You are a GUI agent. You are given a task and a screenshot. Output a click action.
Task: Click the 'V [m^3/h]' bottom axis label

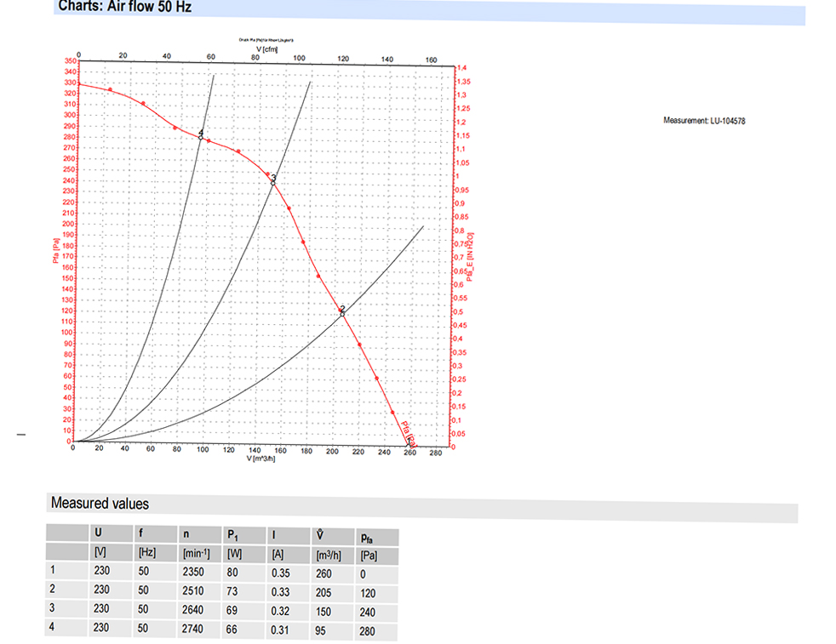tap(261, 459)
